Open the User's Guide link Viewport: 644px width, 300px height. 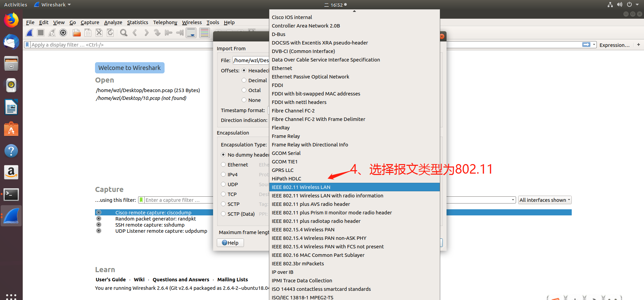point(111,280)
